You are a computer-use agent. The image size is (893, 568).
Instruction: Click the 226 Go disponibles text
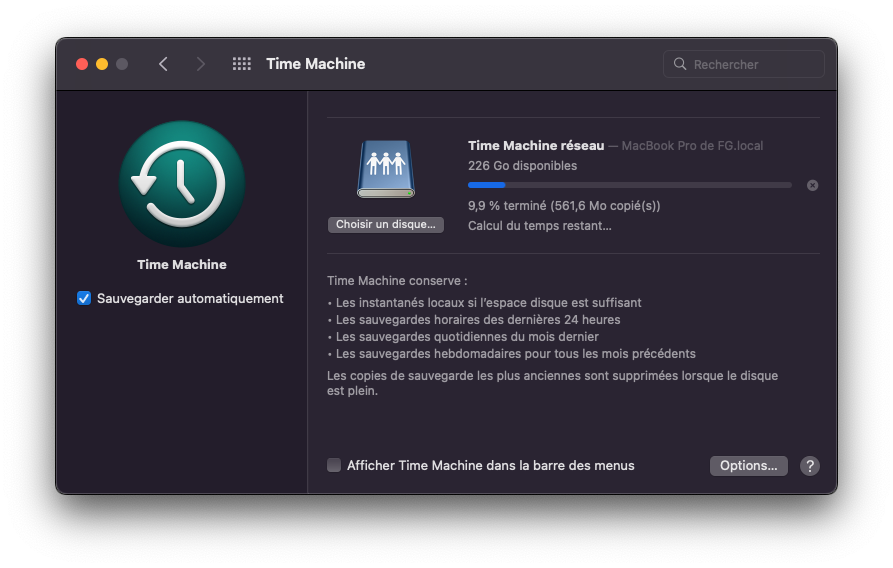[x=522, y=166]
